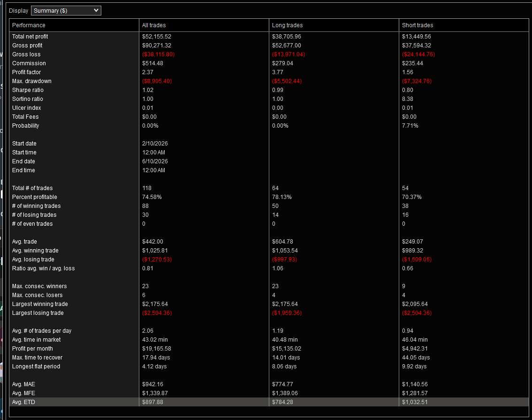532x420 pixels.
Task: Select the Longest flat period label
Action: (36, 367)
